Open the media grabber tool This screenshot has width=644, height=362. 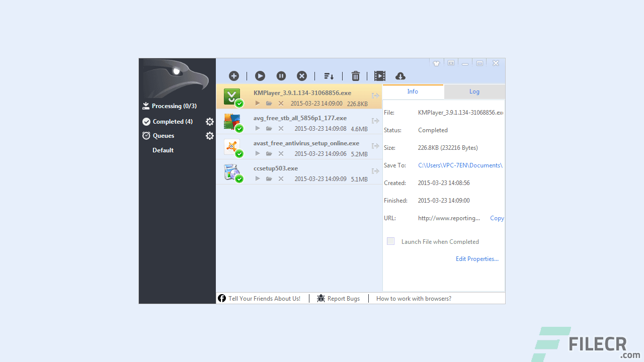point(379,75)
